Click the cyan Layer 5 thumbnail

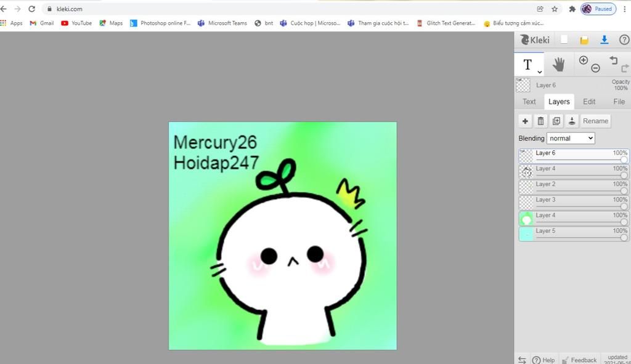tap(526, 233)
